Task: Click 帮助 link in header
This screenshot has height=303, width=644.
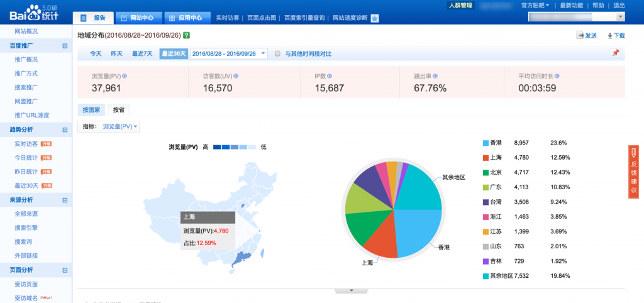Action: [599, 5]
